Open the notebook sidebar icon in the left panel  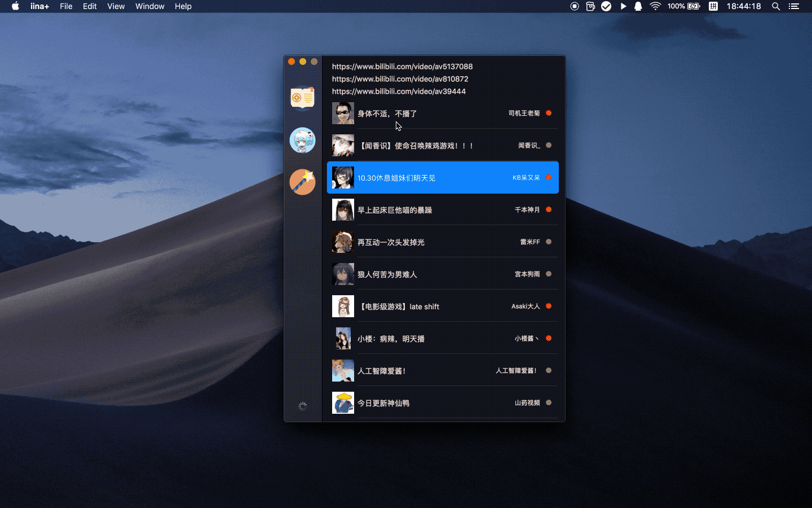[303, 97]
